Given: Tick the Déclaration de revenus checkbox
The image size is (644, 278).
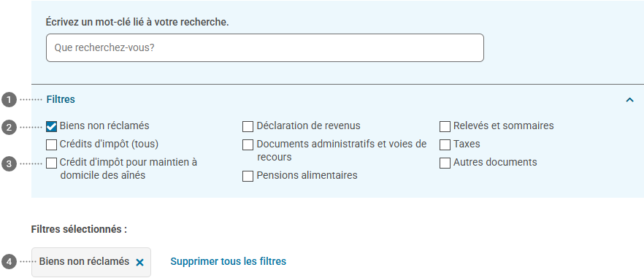Looking at the screenshot, I should coord(248,126).
